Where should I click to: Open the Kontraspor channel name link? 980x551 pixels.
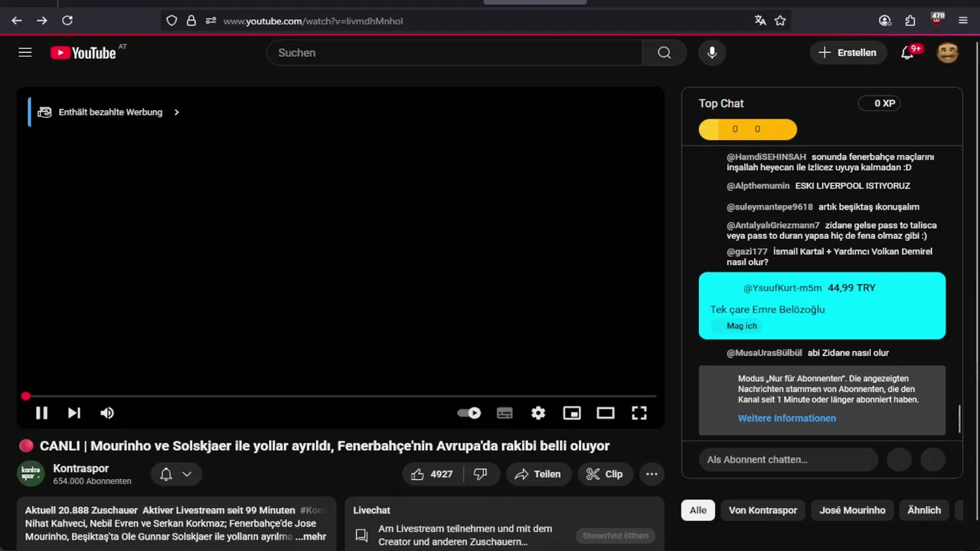pyautogui.click(x=81, y=468)
